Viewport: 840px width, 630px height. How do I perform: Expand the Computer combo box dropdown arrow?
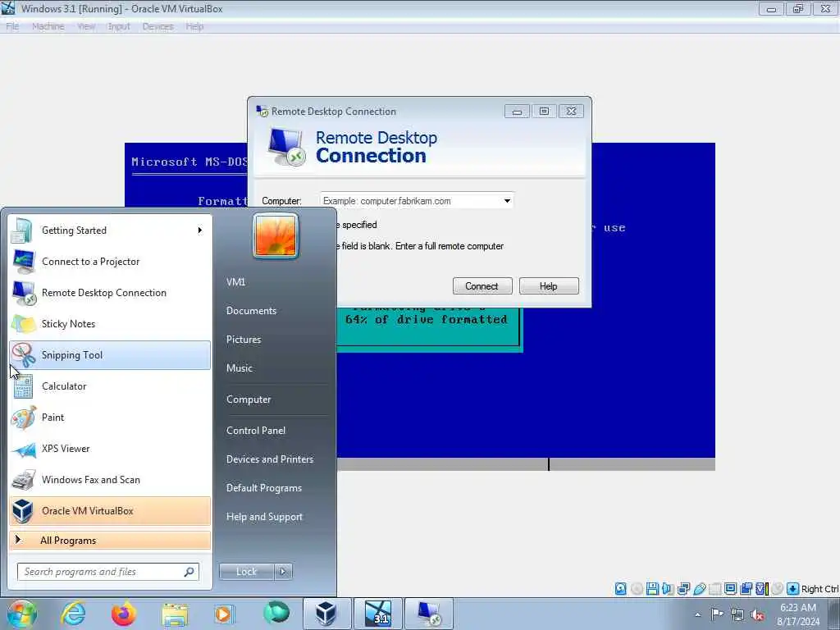pos(507,201)
